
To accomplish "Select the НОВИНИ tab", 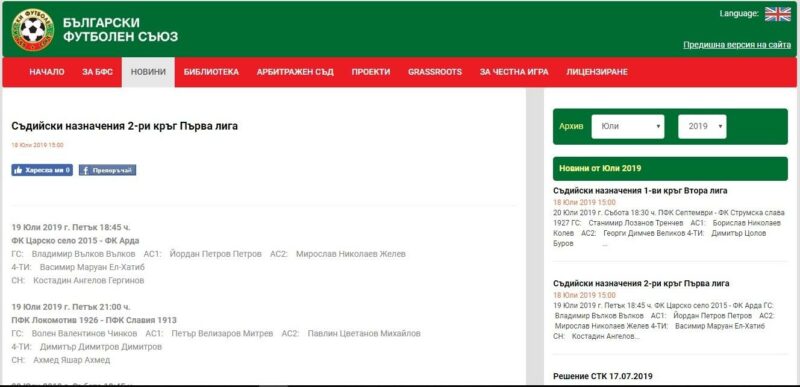I will coord(148,72).
